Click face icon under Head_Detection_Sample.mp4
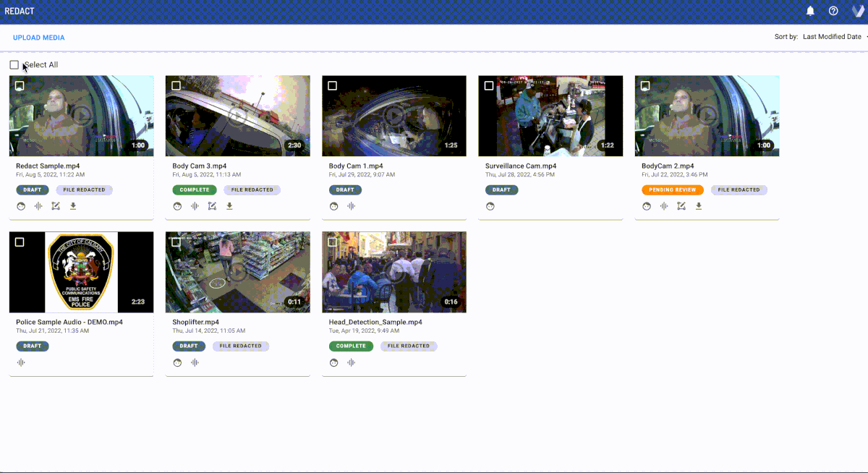Viewport: 868px width, 473px height. coord(333,362)
